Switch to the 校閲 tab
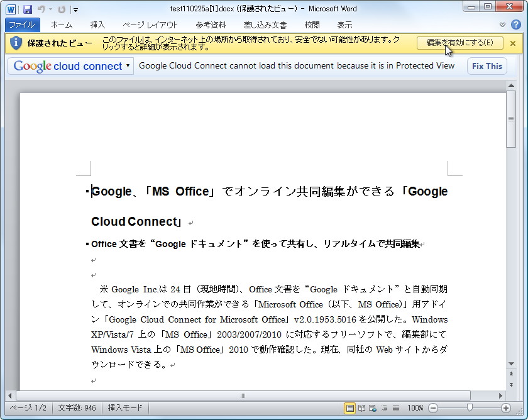Image resolution: width=528 pixels, height=420 pixels. 312,25
